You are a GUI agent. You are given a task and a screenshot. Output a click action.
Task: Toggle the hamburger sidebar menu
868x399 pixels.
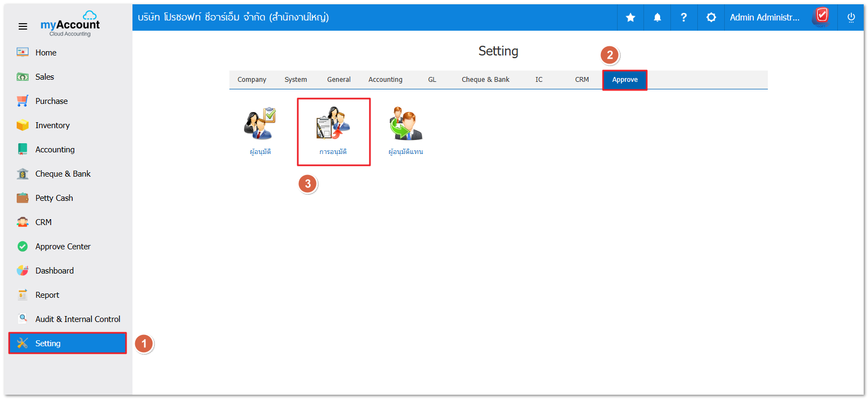(x=23, y=26)
